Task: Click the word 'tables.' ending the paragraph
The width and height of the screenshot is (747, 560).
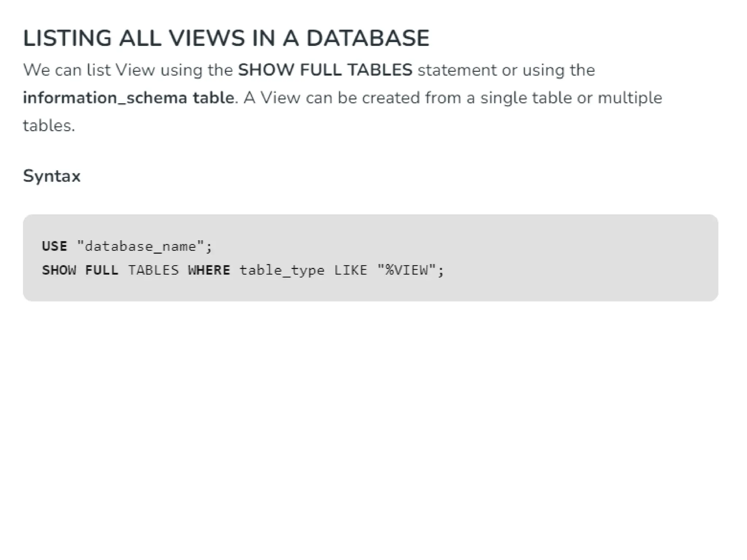Action: [x=49, y=126]
